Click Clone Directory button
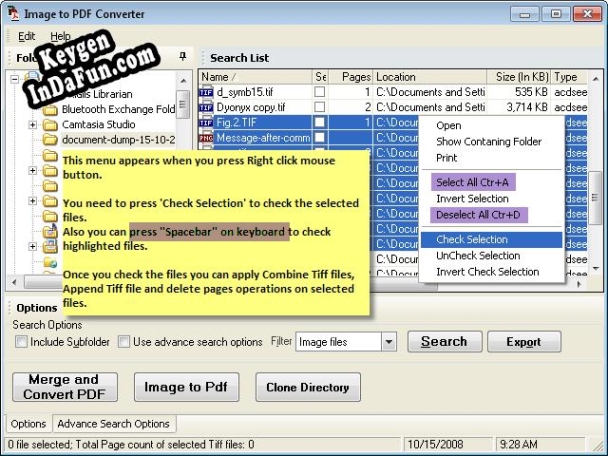Viewport: 608px width, 456px height. tap(308, 387)
